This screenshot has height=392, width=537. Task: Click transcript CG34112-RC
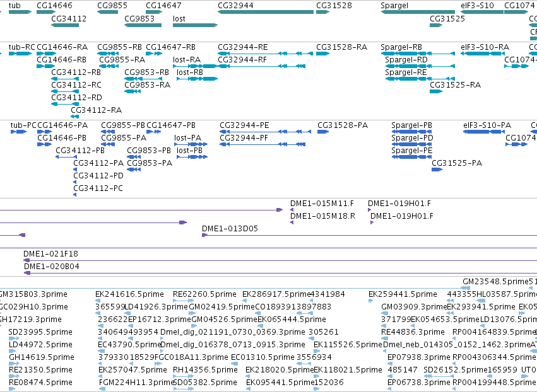click(x=76, y=85)
